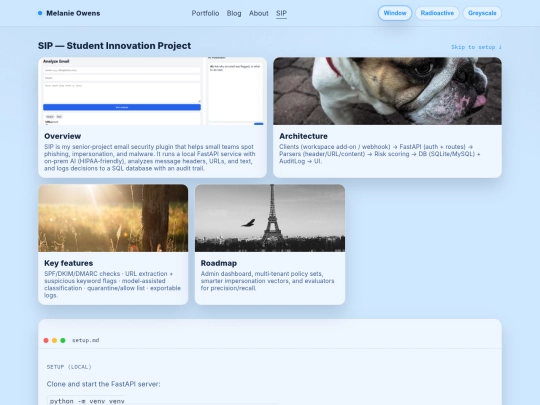Select the SIP nav item
Image resolution: width=540 pixels, height=405 pixels.
click(281, 13)
